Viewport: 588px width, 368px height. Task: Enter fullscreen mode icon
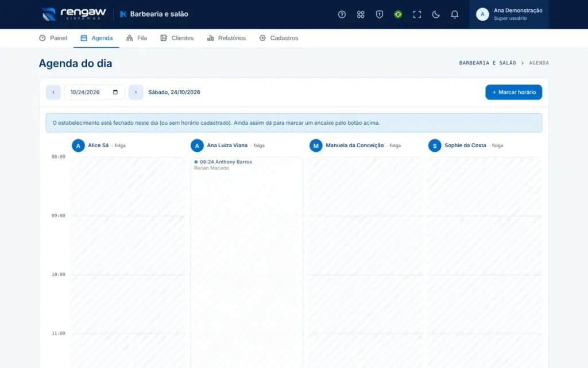click(x=417, y=14)
